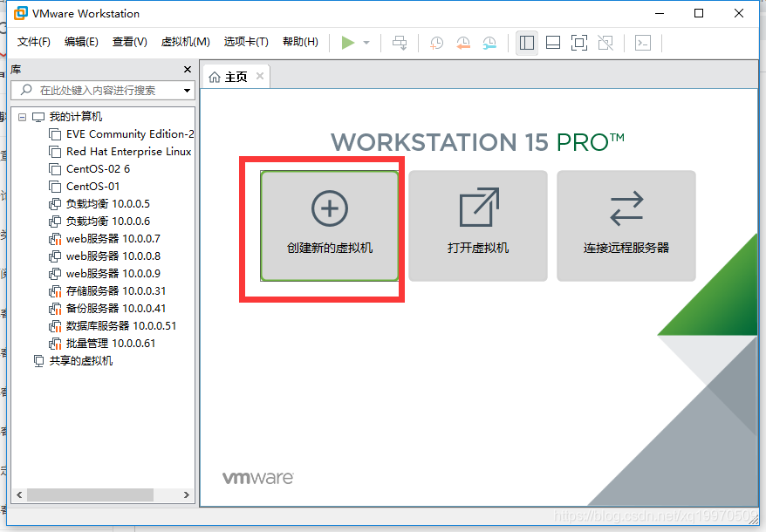Select the 数据库服务器 10.0.0.51 VM

point(121,326)
